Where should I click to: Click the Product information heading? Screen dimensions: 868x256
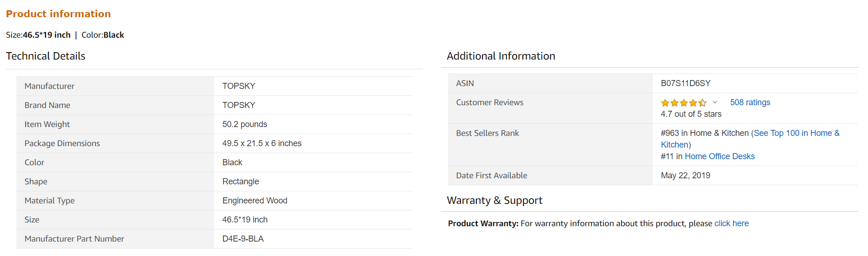point(58,14)
